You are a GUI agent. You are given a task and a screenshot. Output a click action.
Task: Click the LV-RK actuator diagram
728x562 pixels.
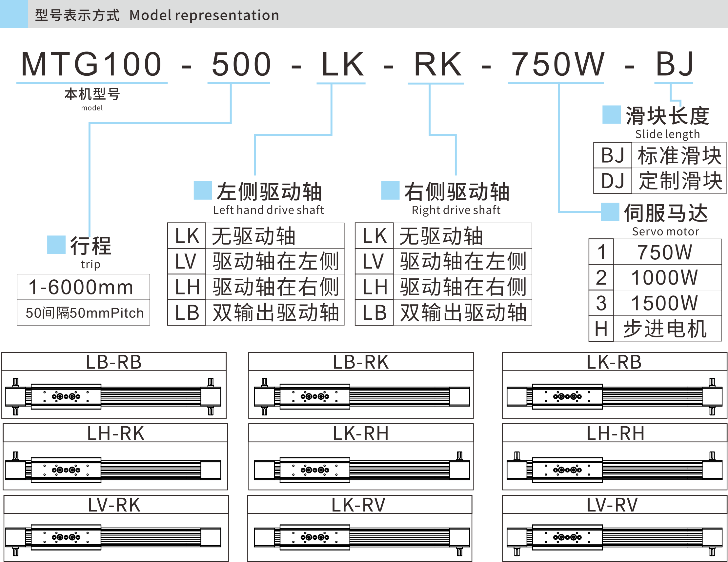pos(114,537)
